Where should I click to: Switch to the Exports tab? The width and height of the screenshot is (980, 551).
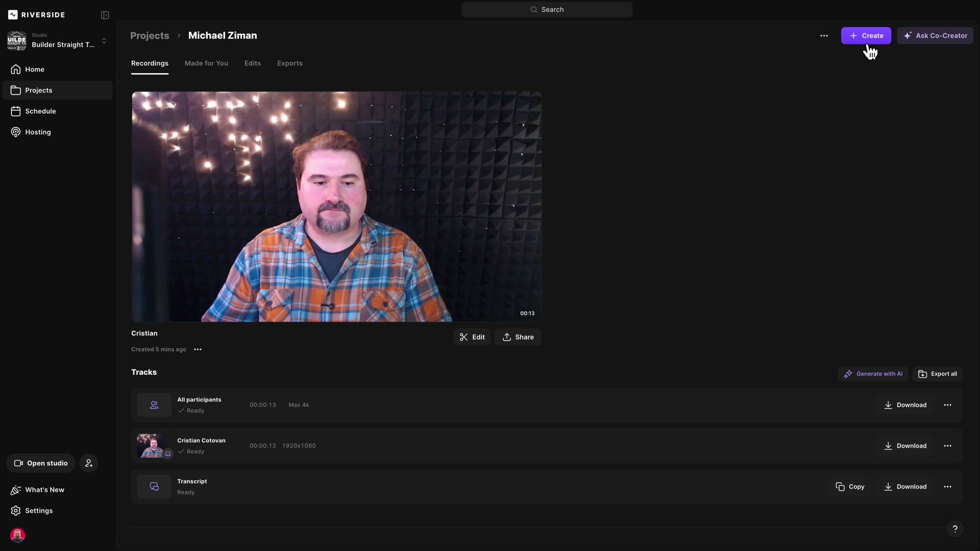point(290,63)
